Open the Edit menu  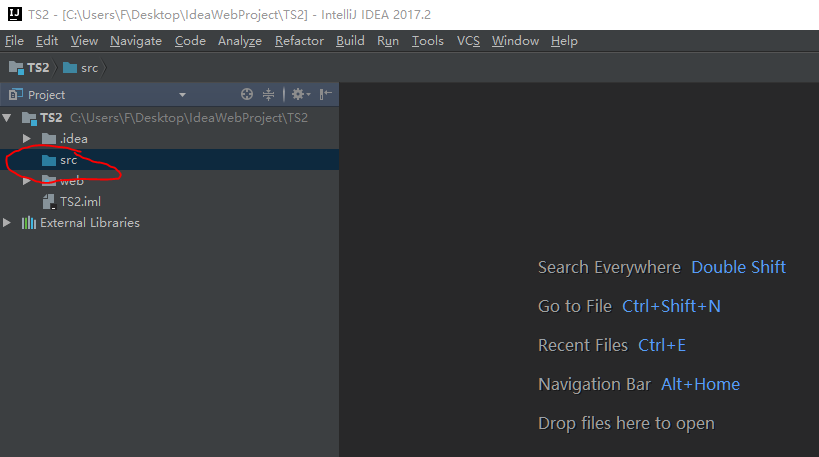click(x=46, y=41)
